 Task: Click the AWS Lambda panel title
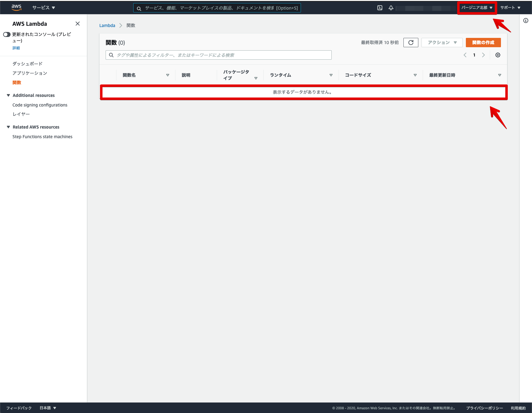30,24
